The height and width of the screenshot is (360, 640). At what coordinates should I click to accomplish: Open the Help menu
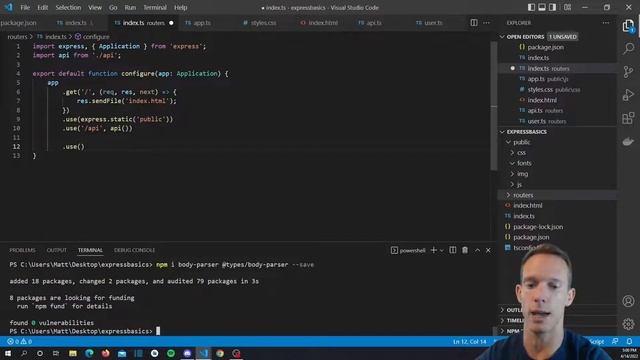180,7
